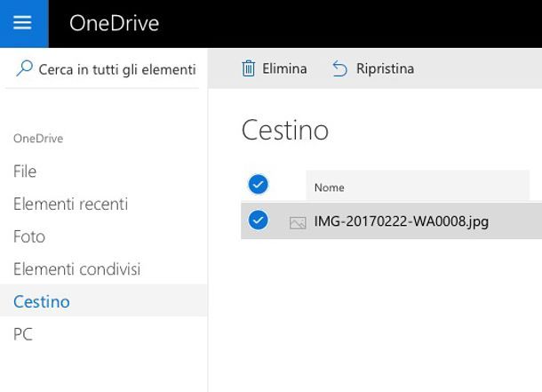
Task: Open the PC section
Action: click(x=23, y=334)
